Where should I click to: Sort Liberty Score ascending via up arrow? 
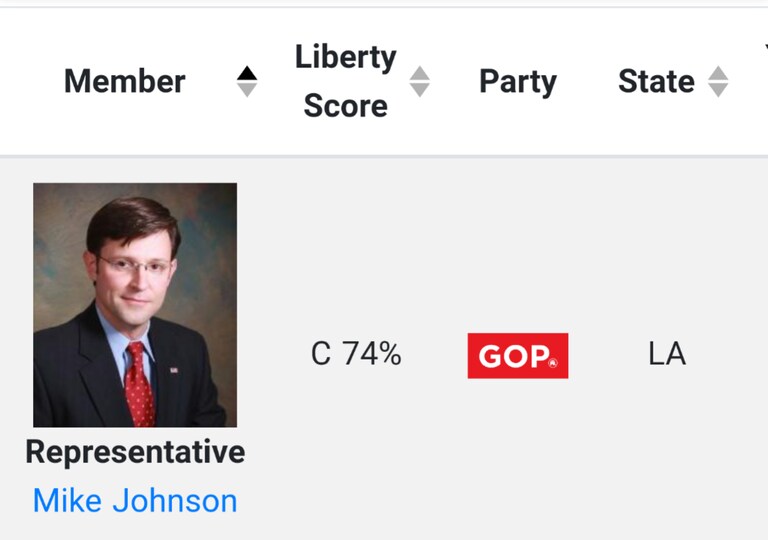[x=420, y=73]
